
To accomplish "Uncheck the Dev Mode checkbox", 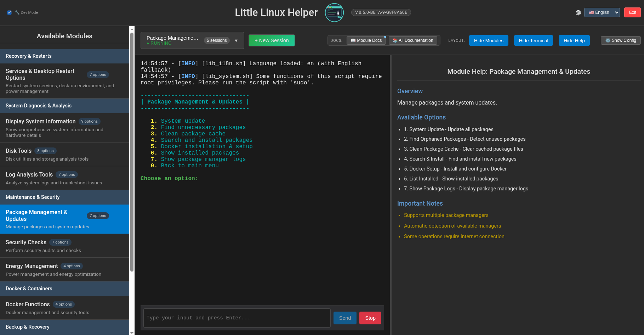I will pos(9,12).
